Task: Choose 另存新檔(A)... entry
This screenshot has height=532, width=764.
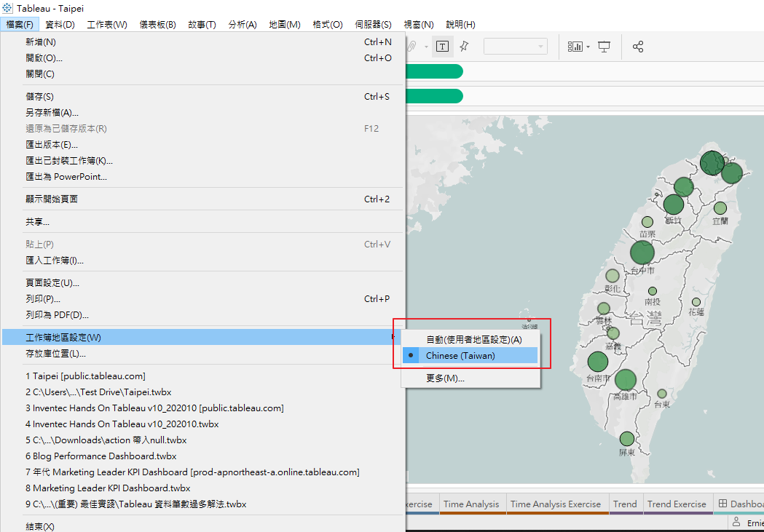Action: coord(202,112)
